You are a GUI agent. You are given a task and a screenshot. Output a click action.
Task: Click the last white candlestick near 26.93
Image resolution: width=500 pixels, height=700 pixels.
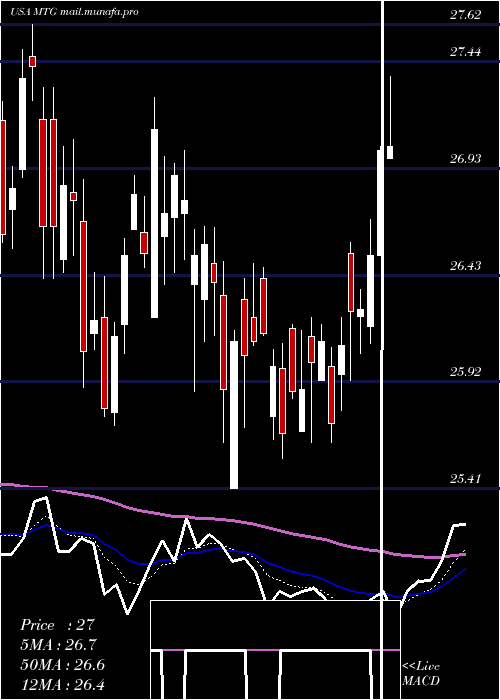point(390,152)
